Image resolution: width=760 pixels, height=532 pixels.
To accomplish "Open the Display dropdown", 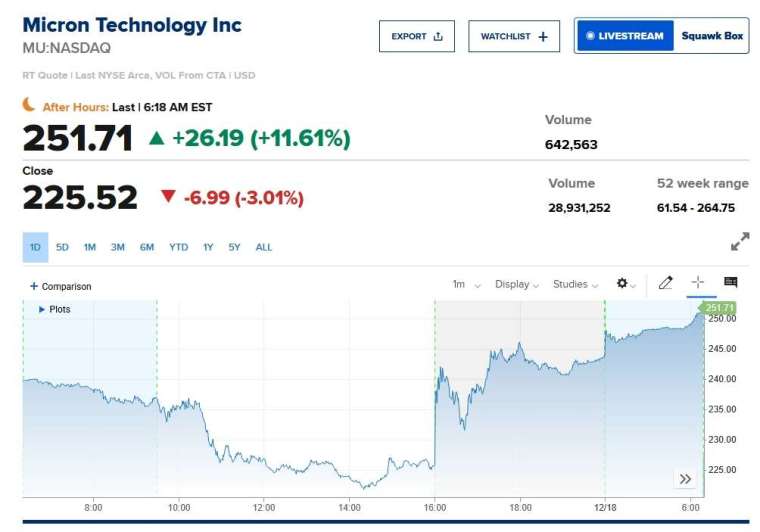I will (x=517, y=284).
